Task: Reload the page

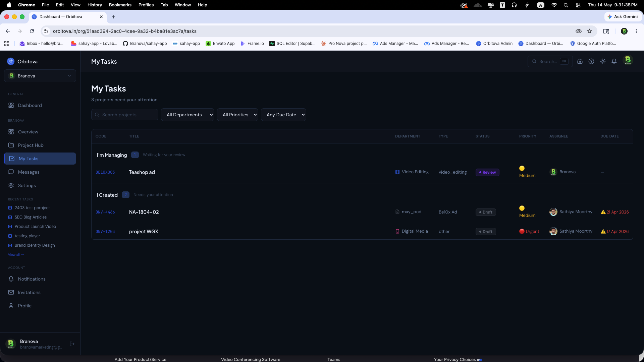Action: pyautogui.click(x=32, y=31)
